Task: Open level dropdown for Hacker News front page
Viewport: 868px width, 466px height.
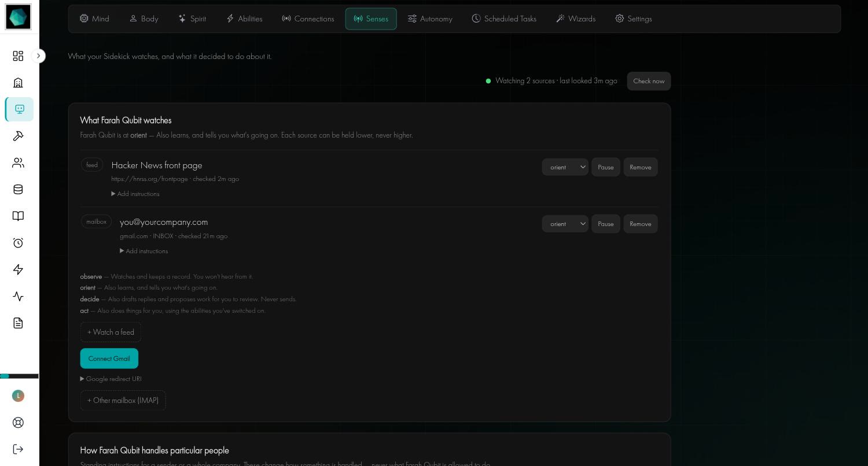Action: point(565,167)
